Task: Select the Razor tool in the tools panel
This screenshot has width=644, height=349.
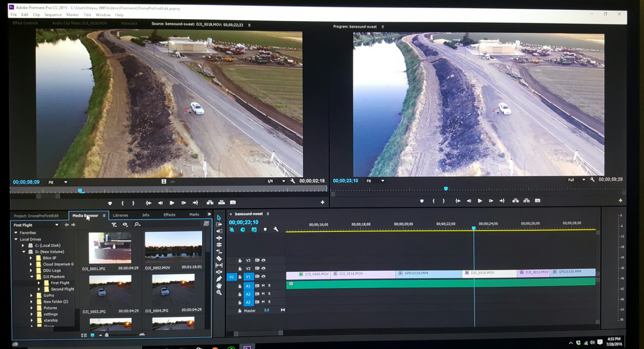Action: 219,258
